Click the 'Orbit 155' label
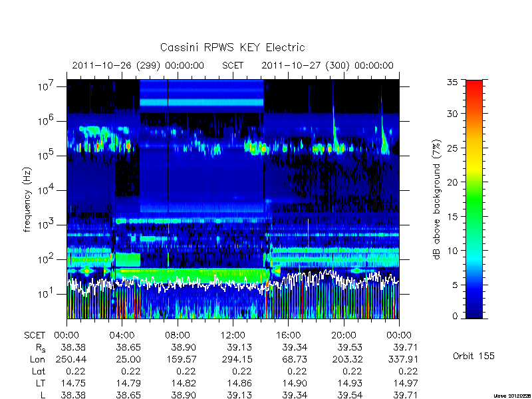532x399 pixels. (x=473, y=356)
